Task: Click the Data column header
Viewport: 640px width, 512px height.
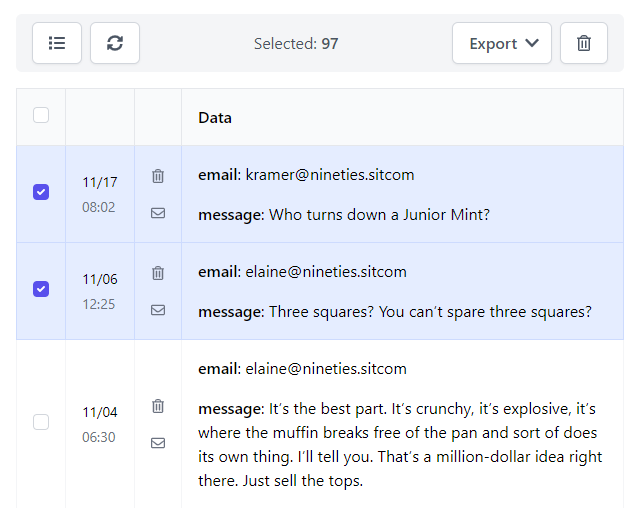Action: tap(215, 118)
